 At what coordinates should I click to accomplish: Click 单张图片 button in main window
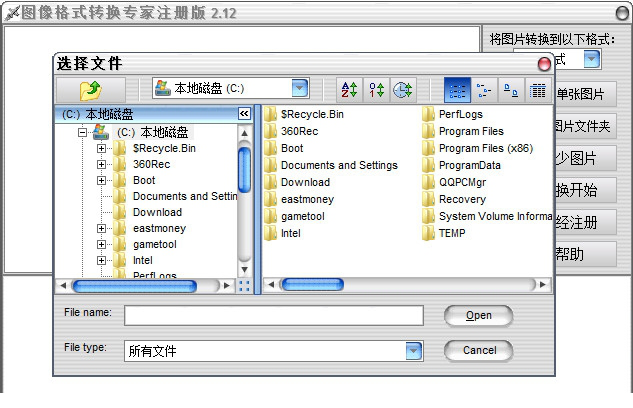click(x=585, y=94)
